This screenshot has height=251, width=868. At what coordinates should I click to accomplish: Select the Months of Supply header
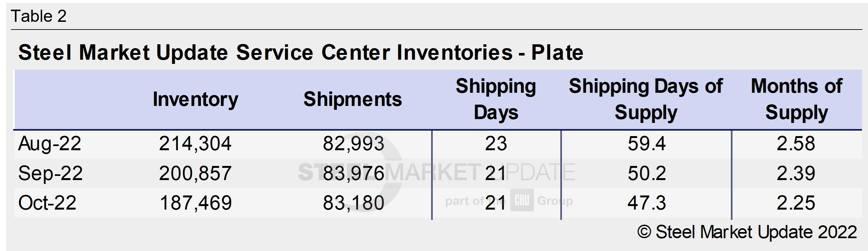click(x=796, y=99)
